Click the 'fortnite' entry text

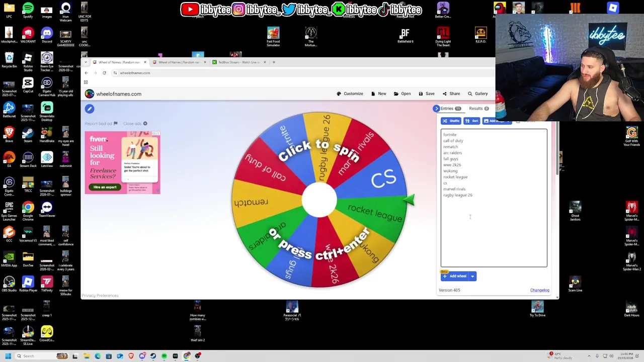pyautogui.click(x=450, y=135)
